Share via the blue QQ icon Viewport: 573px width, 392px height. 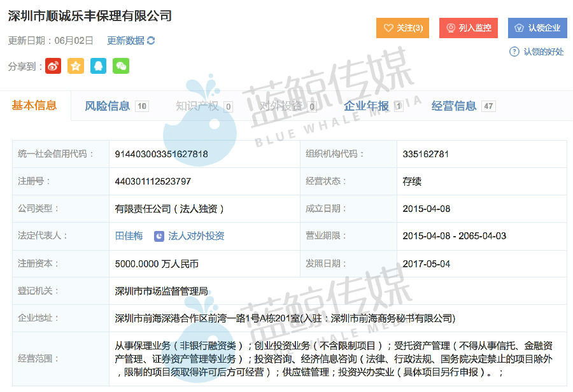tap(98, 66)
